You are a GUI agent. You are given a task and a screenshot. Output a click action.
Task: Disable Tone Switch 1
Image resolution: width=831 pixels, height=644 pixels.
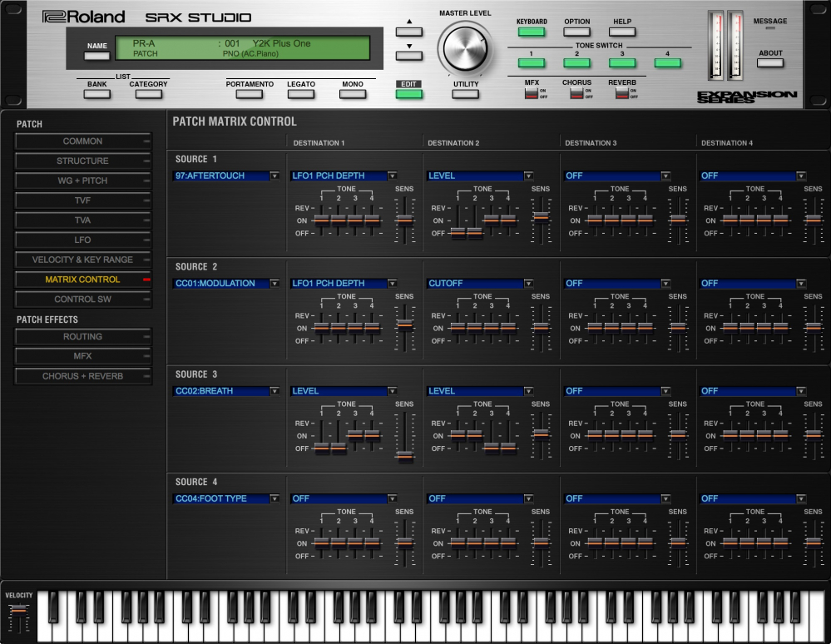coord(531,63)
